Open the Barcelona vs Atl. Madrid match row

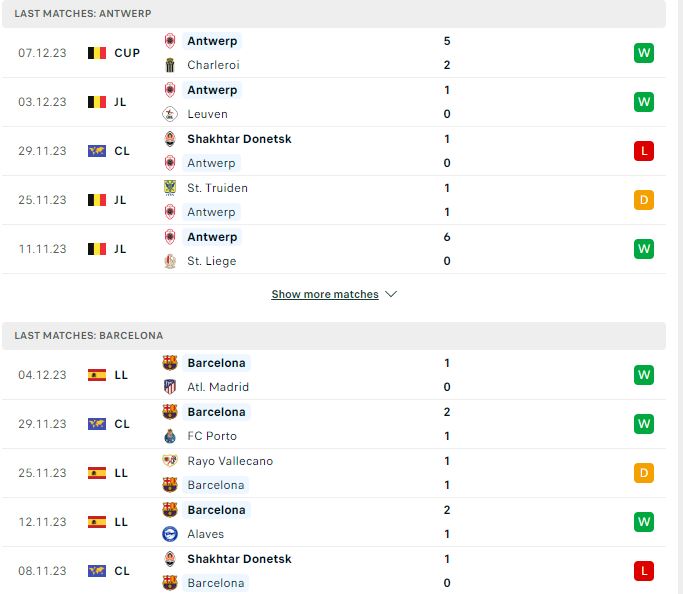point(334,375)
